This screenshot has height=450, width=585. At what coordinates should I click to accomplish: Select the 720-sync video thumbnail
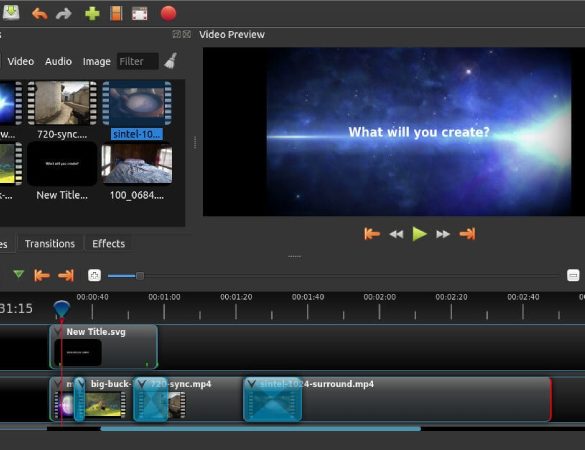click(x=62, y=103)
